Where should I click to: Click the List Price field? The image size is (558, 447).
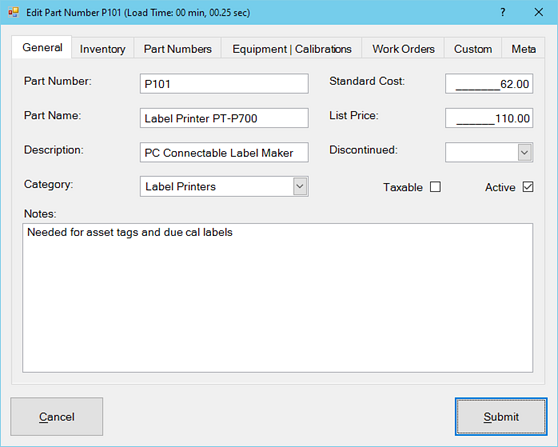click(x=489, y=118)
